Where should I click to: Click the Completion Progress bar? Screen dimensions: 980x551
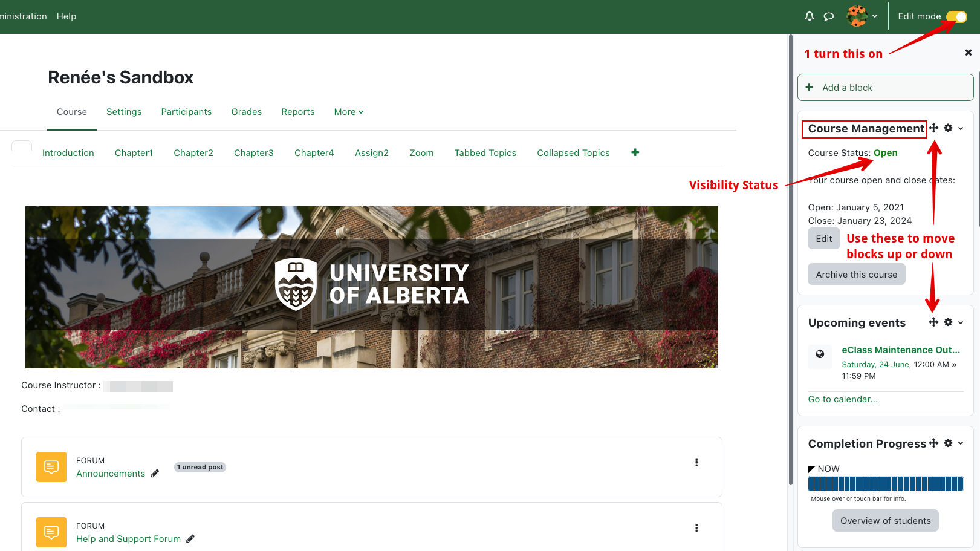[885, 483]
